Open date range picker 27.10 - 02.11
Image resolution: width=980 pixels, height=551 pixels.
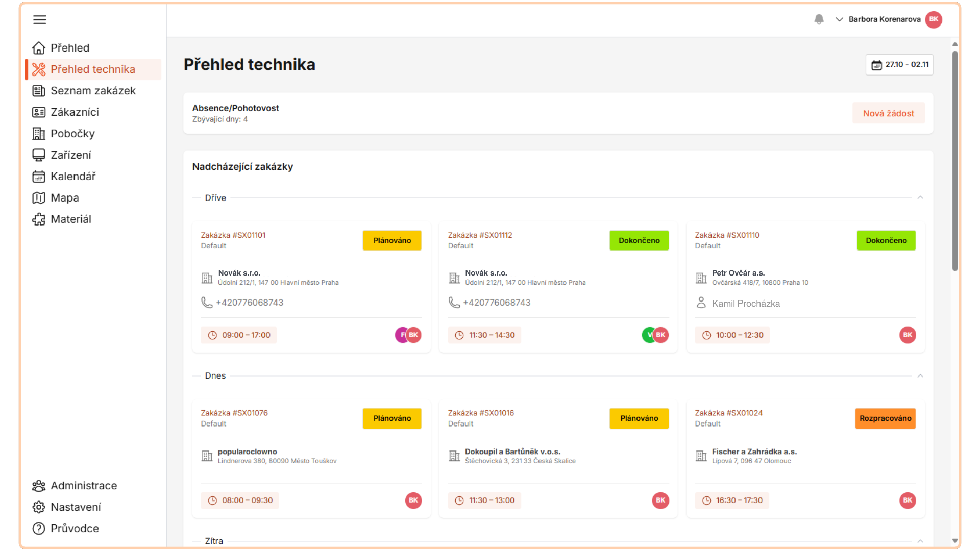pyautogui.click(x=899, y=65)
